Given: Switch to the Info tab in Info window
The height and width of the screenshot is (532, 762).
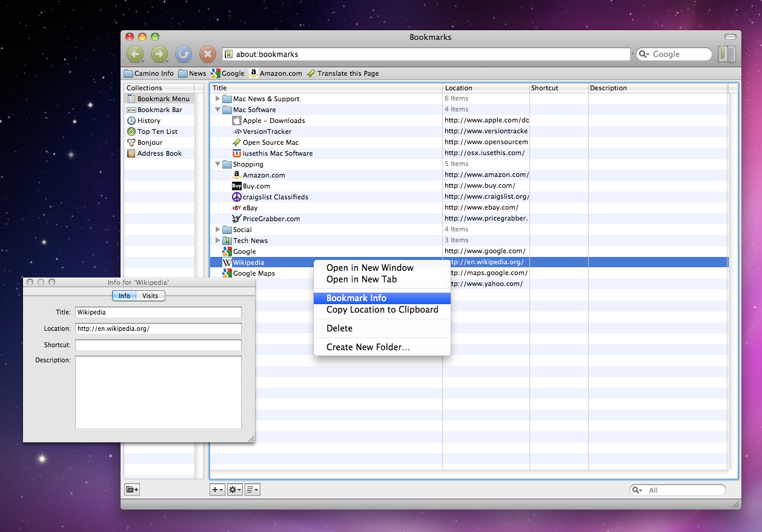Looking at the screenshot, I should [124, 296].
